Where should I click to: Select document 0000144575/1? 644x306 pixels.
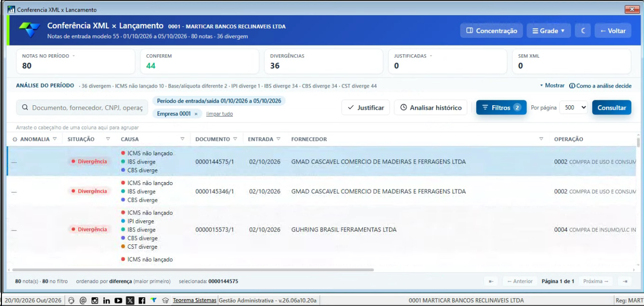(215, 162)
